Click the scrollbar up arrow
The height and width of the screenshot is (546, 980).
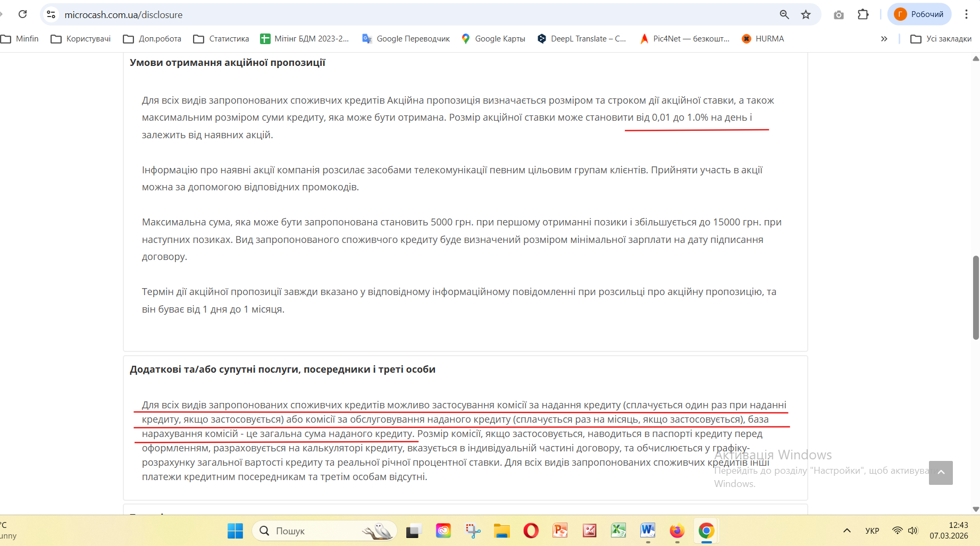(x=976, y=58)
